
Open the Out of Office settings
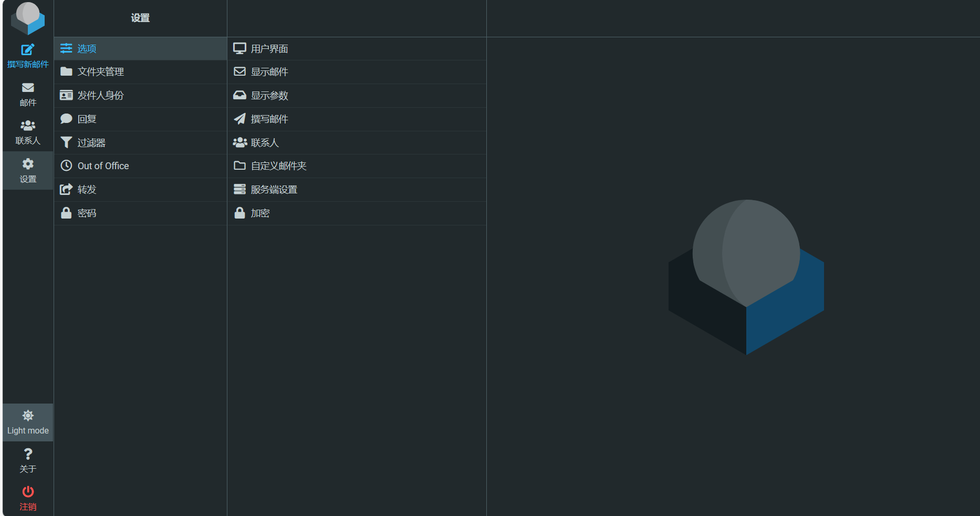[x=103, y=166]
